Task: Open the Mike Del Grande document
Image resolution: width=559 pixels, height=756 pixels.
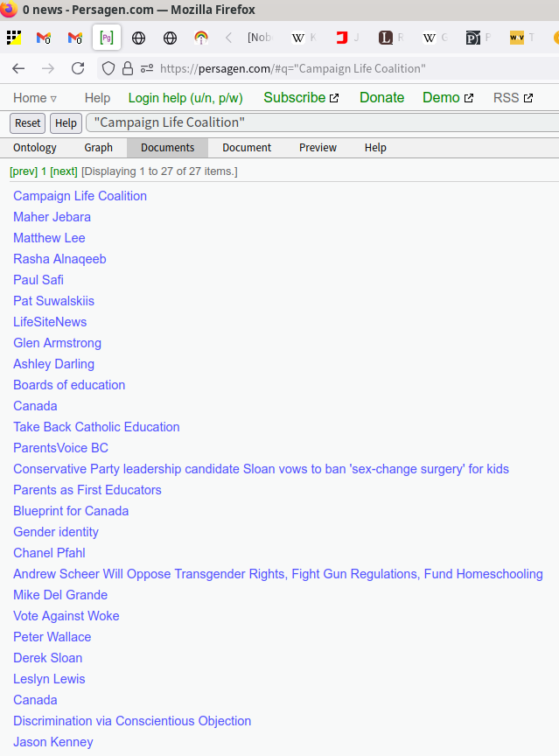Action: pos(60,595)
